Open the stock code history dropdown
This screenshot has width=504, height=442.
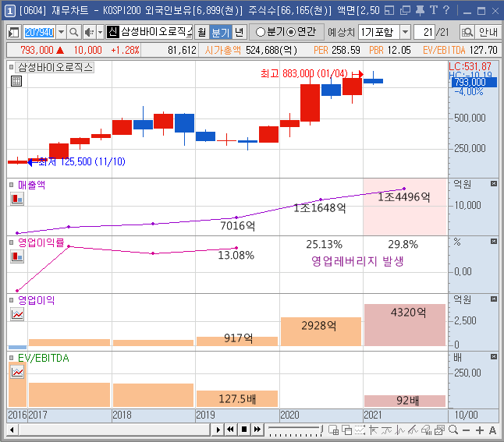(61, 32)
